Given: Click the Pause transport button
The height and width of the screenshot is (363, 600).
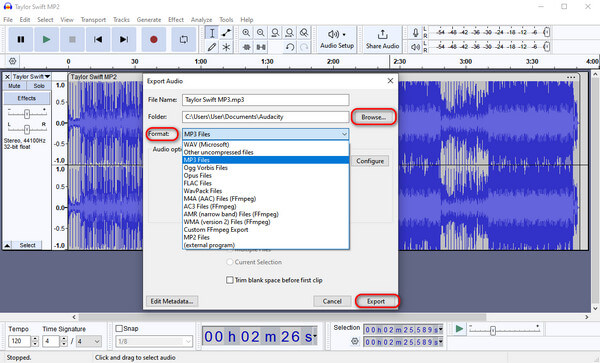Looking at the screenshot, I should tap(21, 39).
